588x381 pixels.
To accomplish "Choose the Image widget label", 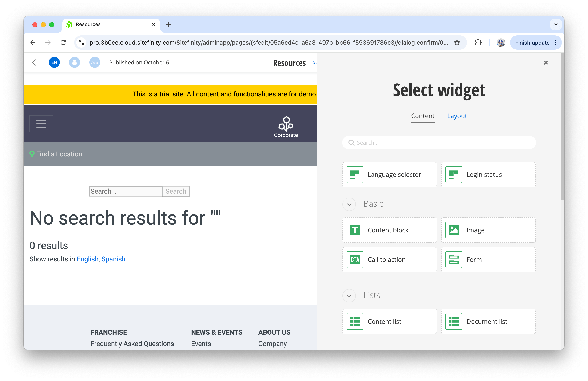I will [475, 230].
